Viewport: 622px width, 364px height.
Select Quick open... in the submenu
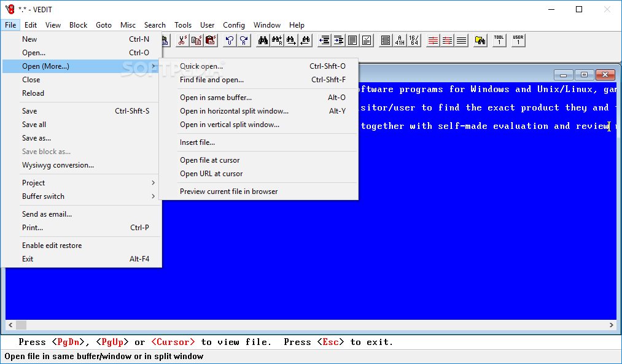click(259, 66)
